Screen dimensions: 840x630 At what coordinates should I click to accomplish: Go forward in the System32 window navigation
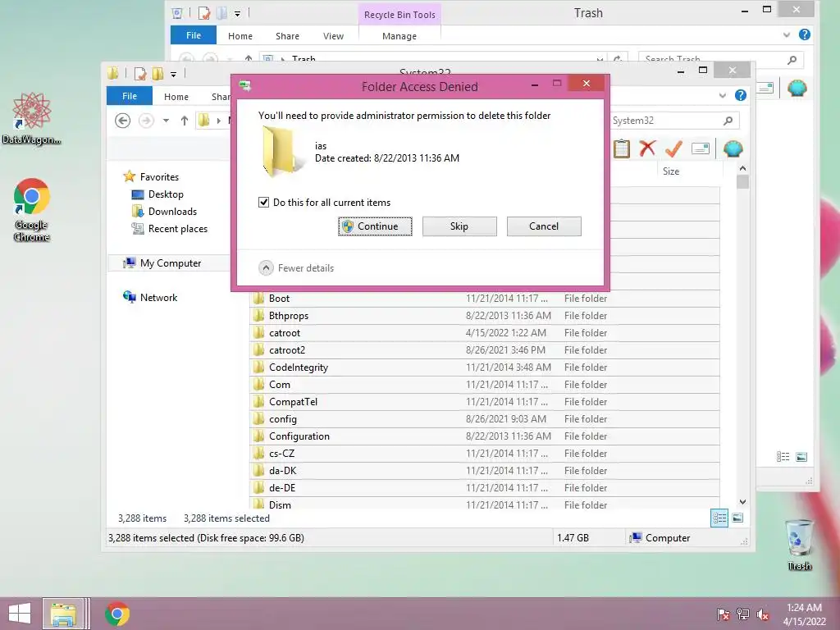tap(146, 121)
